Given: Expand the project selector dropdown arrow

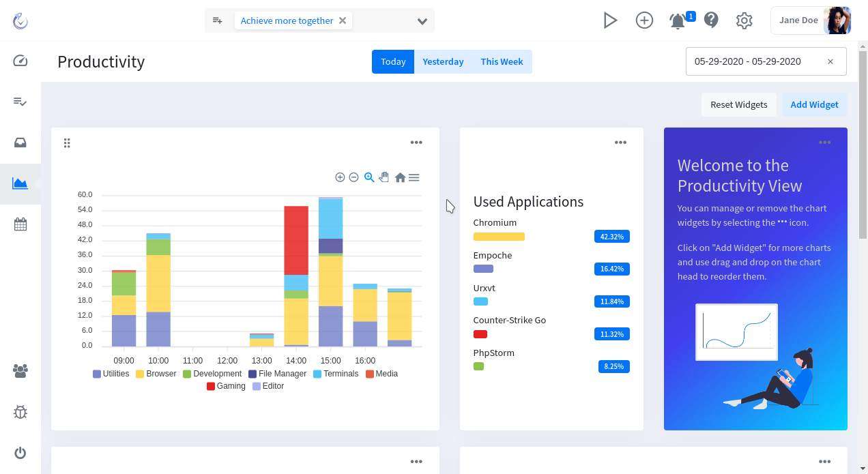Looking at the screenshot, I should click(x=422, y=21).
